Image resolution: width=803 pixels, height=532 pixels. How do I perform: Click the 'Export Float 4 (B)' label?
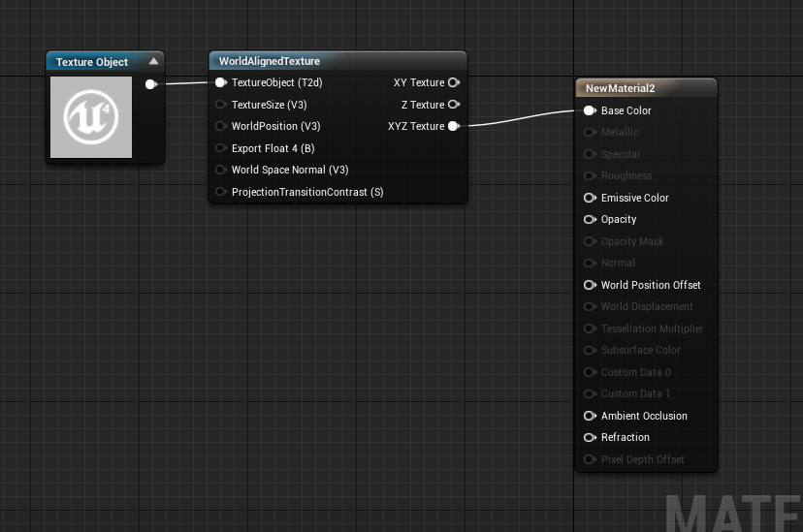(x=273, y=148)
